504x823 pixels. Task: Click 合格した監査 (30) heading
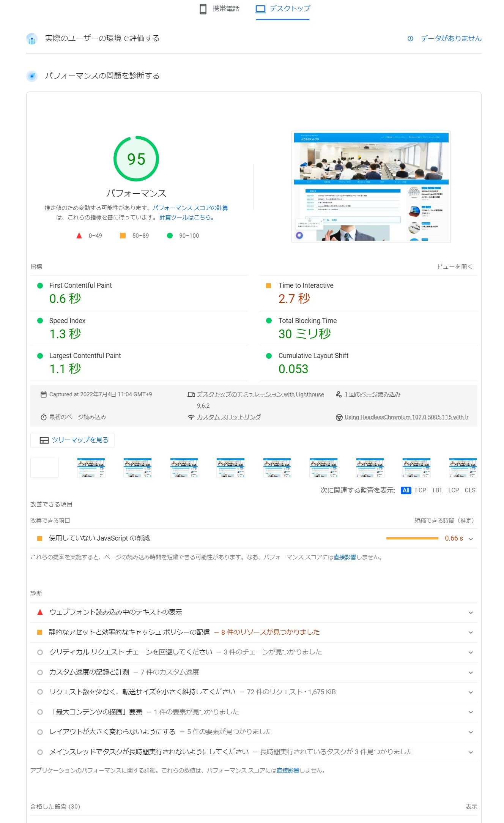(55, 807)
